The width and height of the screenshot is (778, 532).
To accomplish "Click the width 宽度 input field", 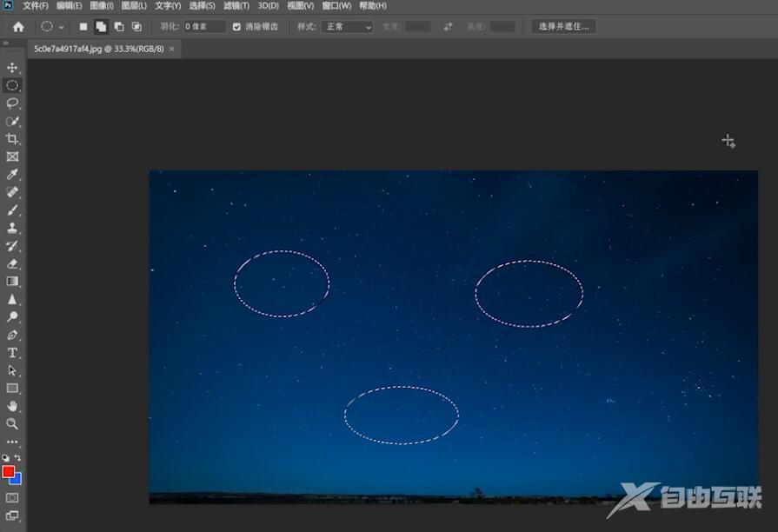I will pyautogui.click(x=418, y=27).
